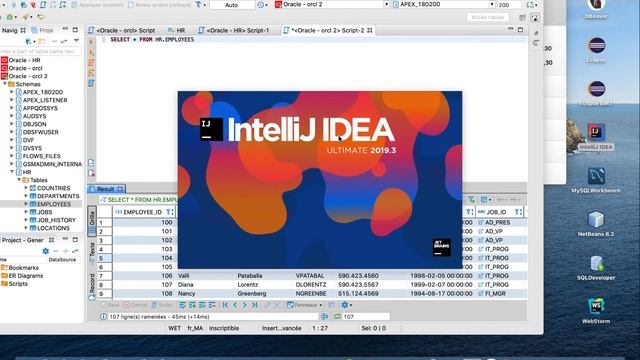Click the EMPLOYEE_ID column header

pyautogui.click(x=142, y=212)
